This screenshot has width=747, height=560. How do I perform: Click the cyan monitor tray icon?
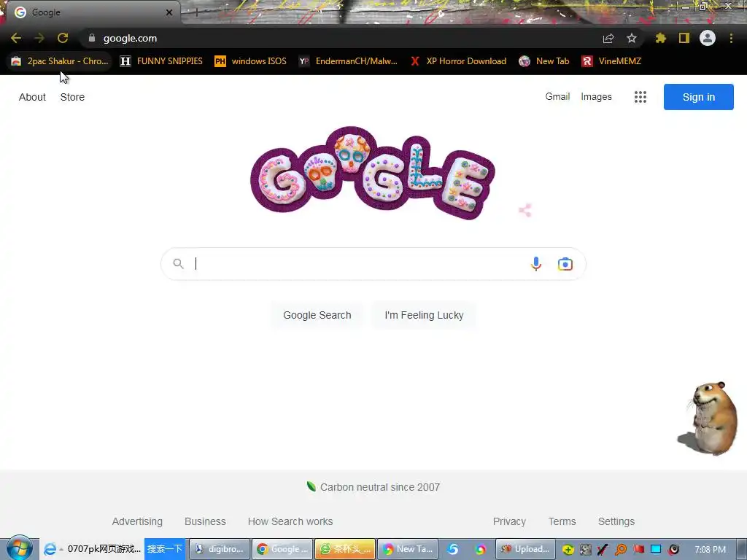click(x=656, y=550)
